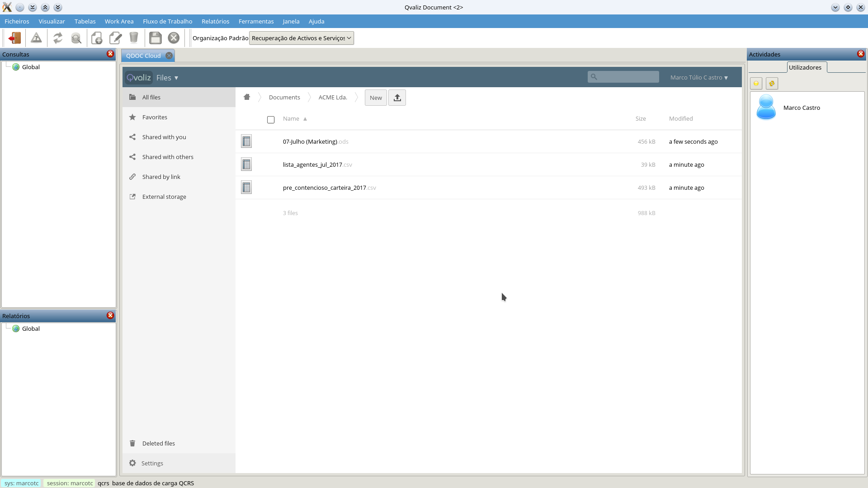The width and height of the screenshot is (868, 488).
Task: Go to home folder via breadcrumb icon
Action: point(247,97)
